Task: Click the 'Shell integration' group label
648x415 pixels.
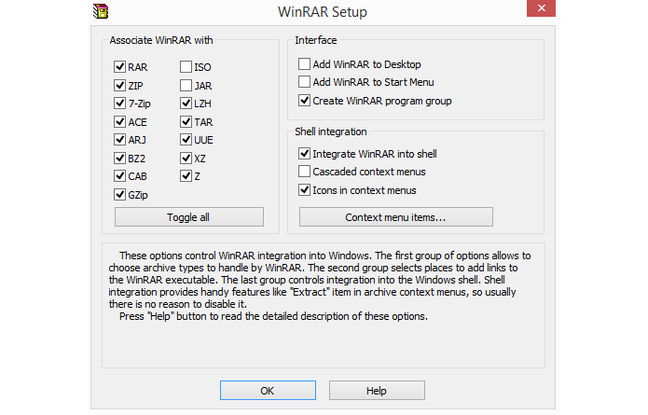Action: [x=331, y=131]
